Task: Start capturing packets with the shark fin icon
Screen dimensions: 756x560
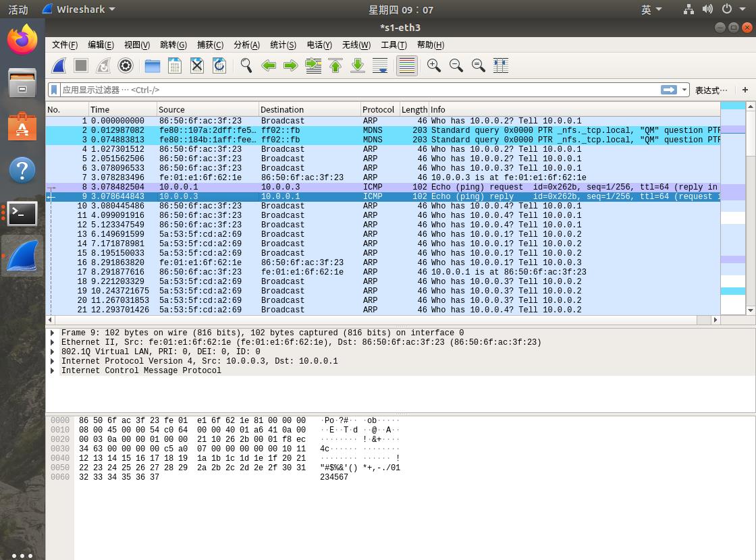Action: 59,65
